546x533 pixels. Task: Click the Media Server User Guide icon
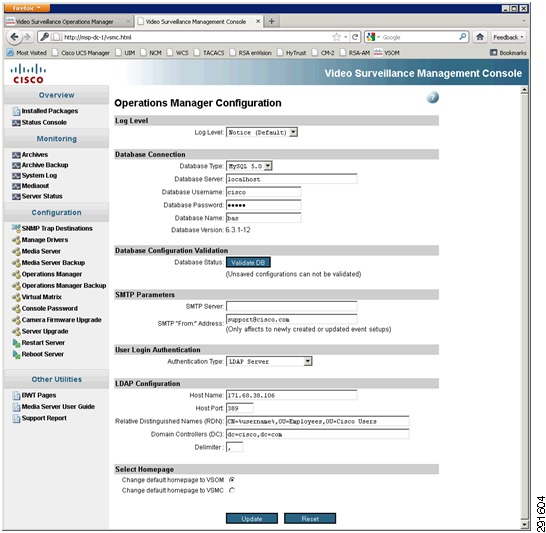(16, 407)
